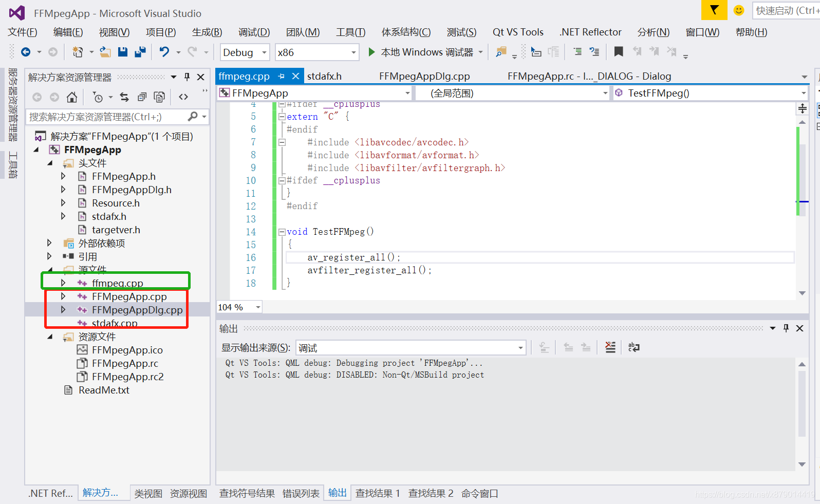
Task: Save current file with floppy icon
Action: coord(122,52)
